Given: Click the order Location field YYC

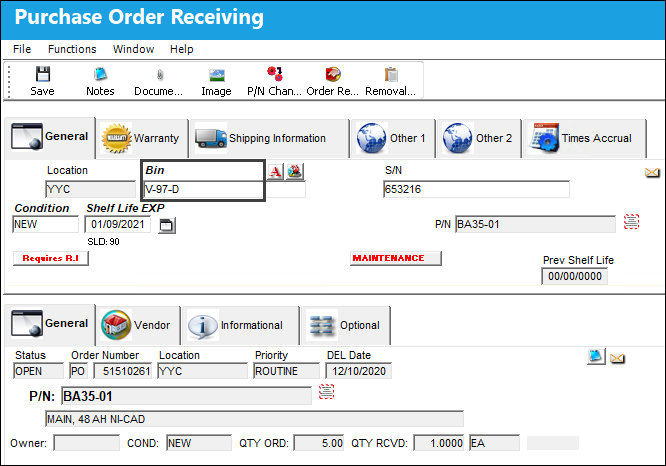Looking at the screenshot, I should (x=202, y=371).
